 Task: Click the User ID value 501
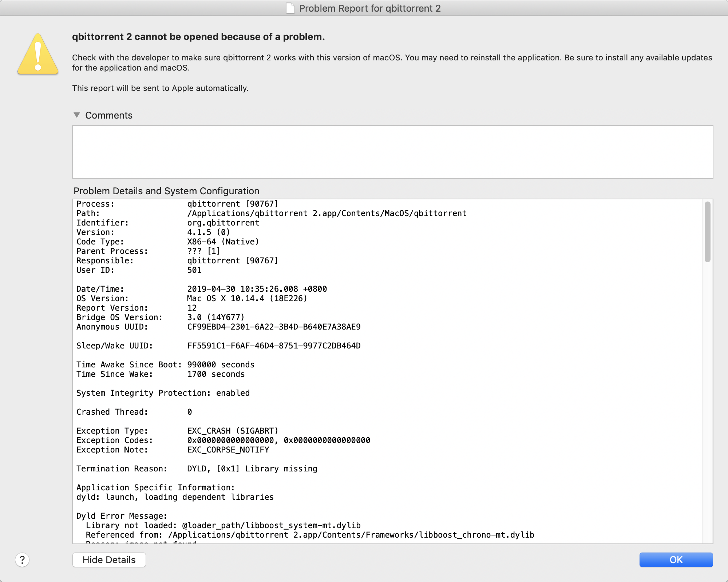pos(194,270)
